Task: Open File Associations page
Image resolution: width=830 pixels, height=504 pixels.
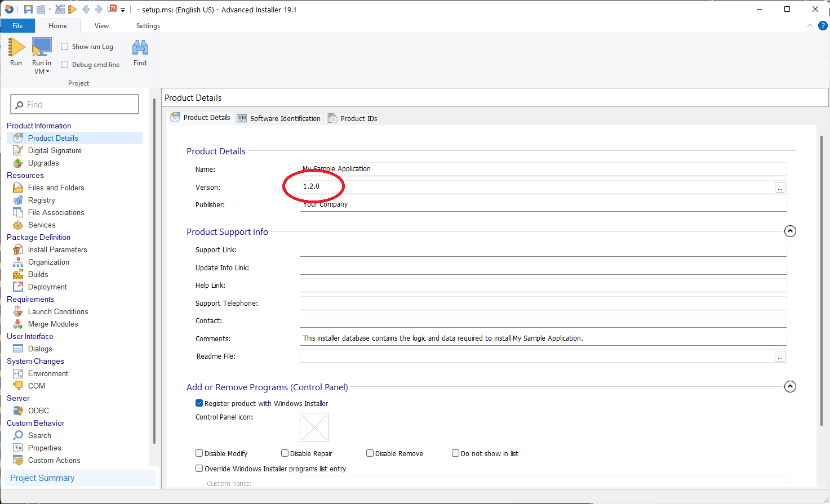Action: coord(56,212)
